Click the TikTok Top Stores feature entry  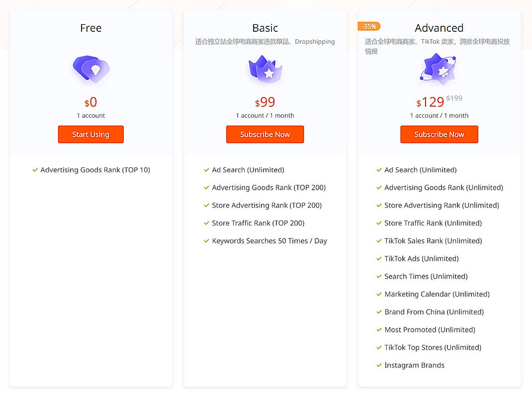coord(433,347)
